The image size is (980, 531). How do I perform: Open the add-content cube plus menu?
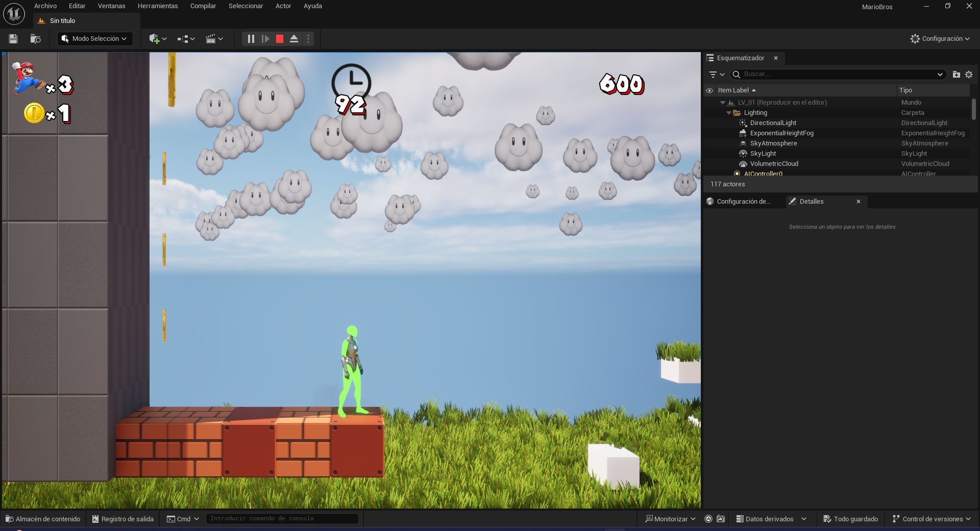pyautogui.click(x=158, y=39)
